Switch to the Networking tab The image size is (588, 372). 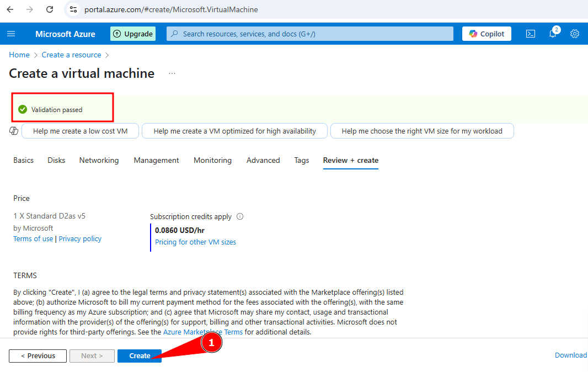pos(99,160)
